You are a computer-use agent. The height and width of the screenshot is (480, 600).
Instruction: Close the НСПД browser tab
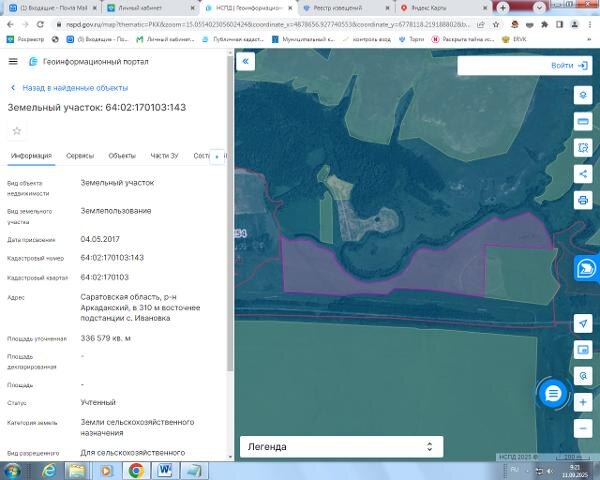(290, 8)
